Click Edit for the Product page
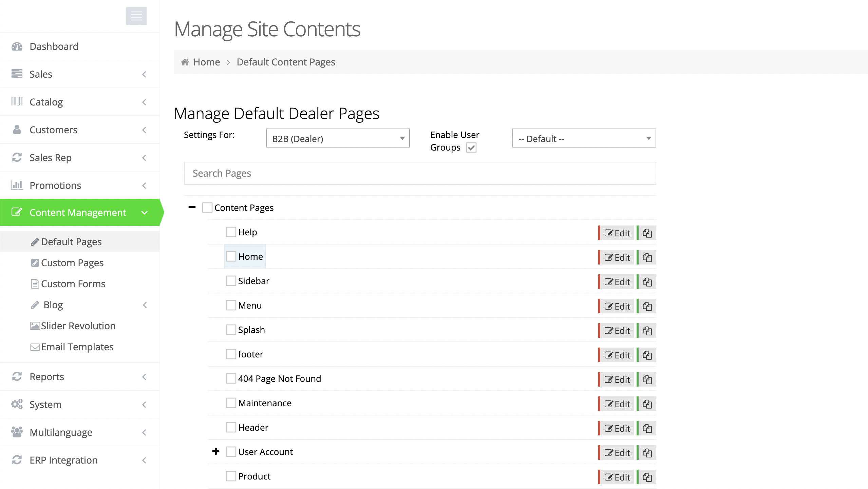 (x=617, y=477)
